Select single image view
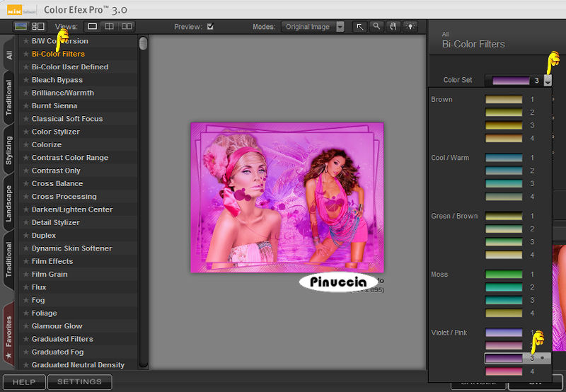The image size is (566, 392). [x=93, y=26]
